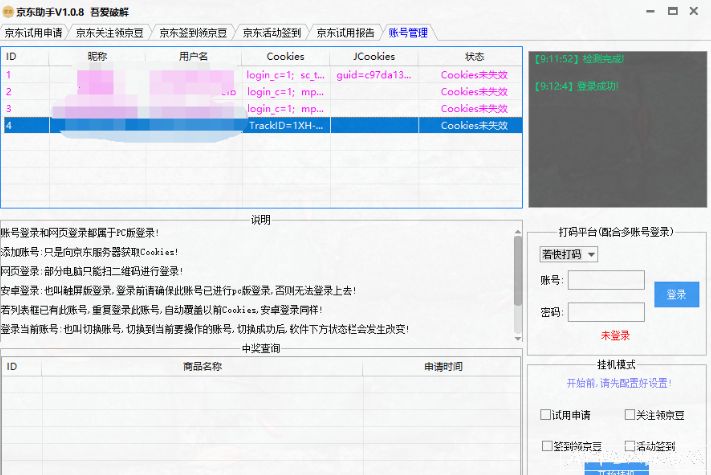Click the 说明 scrollbar down arrow
The width and height of the screenshot is (711, 475).
tap(518, 339)
